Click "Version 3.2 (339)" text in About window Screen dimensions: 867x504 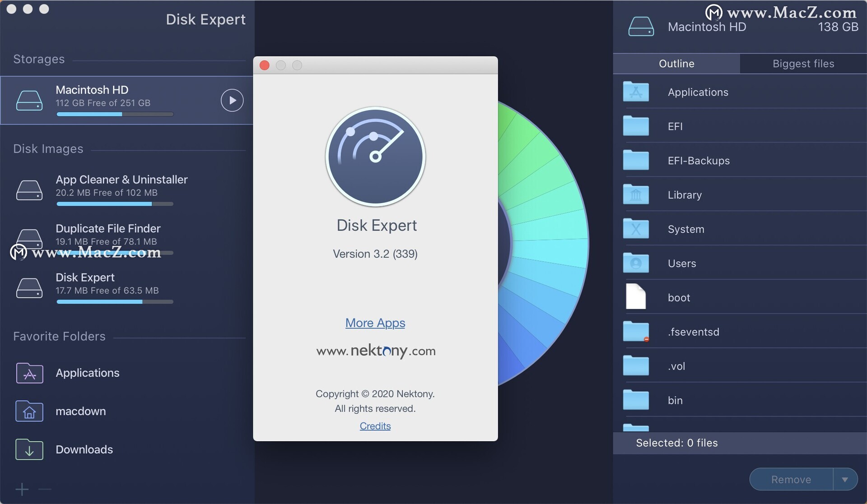[375, 254]
